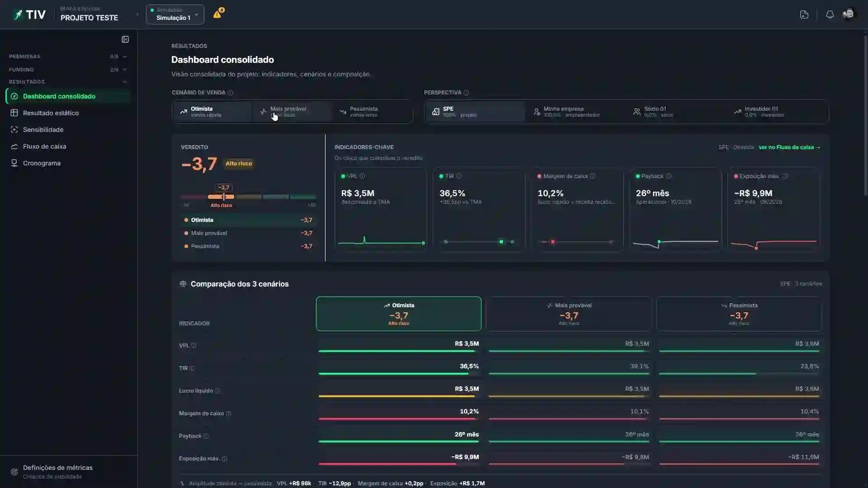Screen dimensions: 868x488
Task: Select Pessimista row in Veredito list
Action: tap(248, 246)
